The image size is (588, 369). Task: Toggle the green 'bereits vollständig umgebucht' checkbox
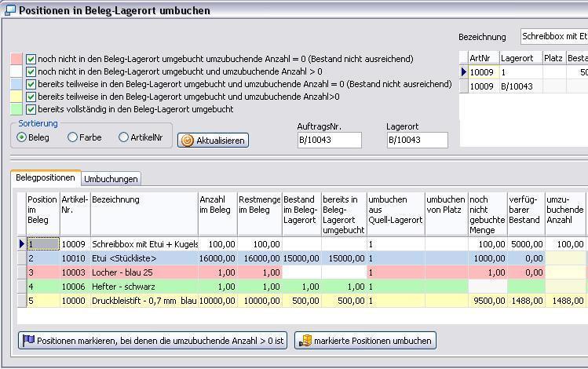[x=31, y=109]
